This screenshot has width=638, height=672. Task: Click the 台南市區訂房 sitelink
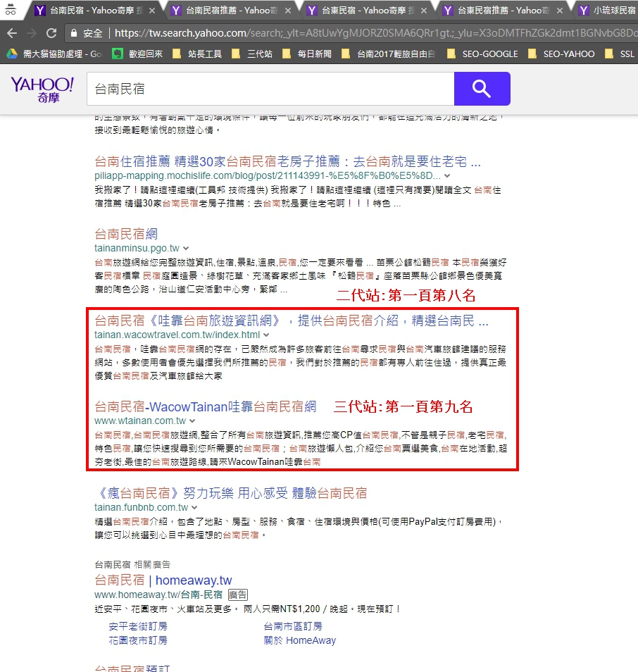(x=293, y=627)
